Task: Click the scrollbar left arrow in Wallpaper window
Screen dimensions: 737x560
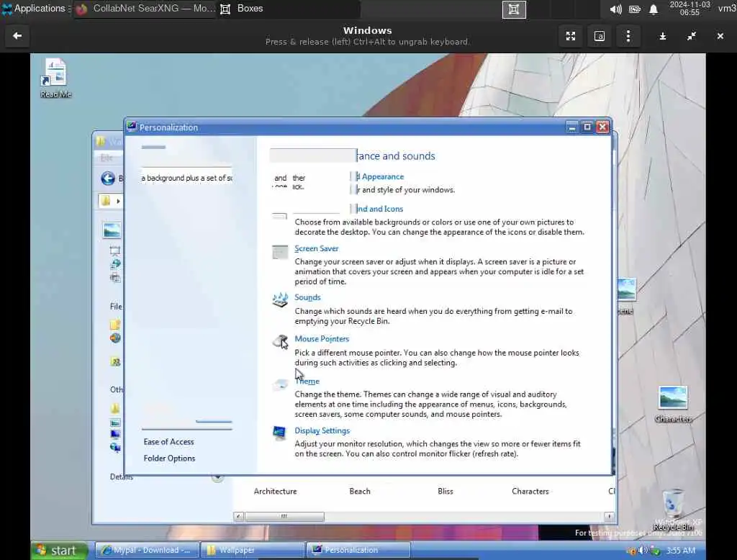Action: tap(238, 516)
